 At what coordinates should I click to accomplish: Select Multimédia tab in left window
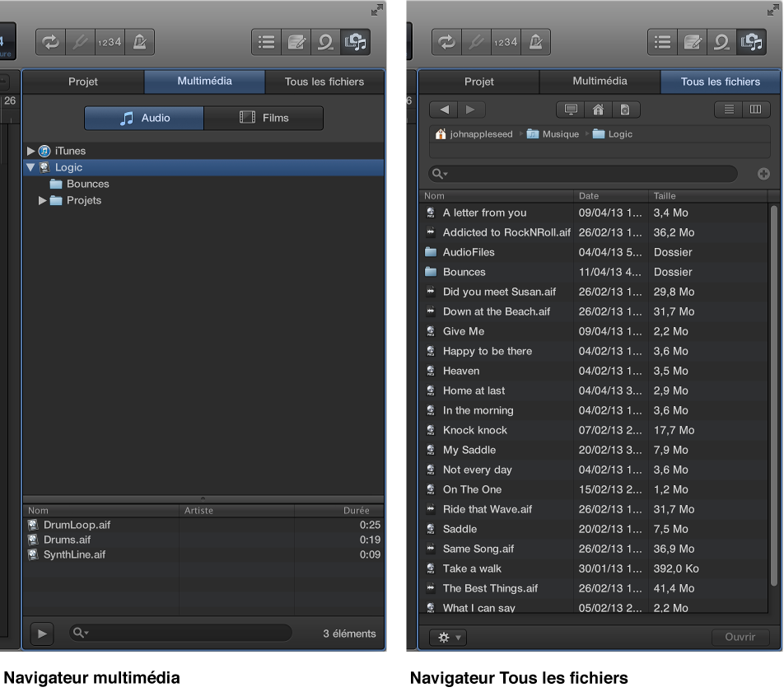[x=204, y=82]
